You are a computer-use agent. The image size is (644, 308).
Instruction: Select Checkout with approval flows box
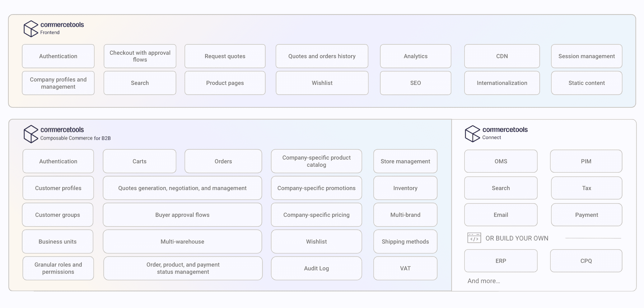click(x=140, y=56)
